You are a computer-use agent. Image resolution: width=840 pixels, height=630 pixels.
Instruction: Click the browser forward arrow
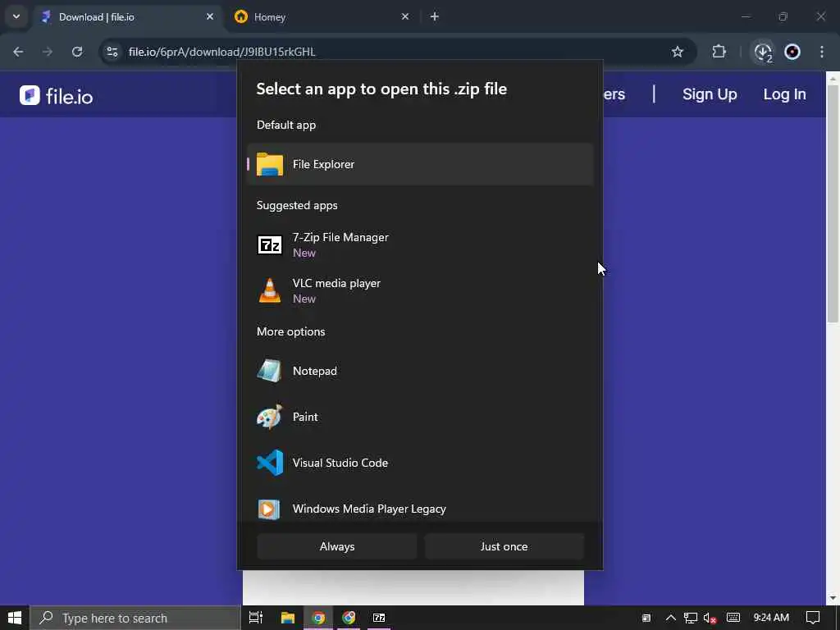click(48, 52)
